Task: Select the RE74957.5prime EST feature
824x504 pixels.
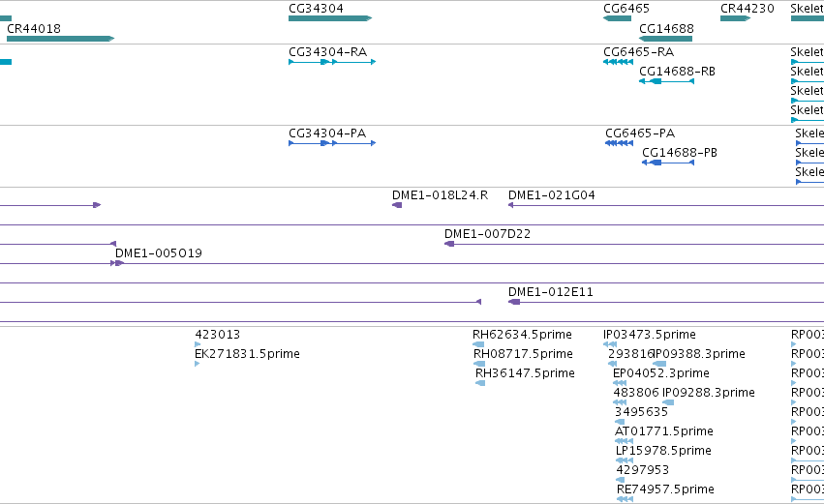Action: coord(625,499)
